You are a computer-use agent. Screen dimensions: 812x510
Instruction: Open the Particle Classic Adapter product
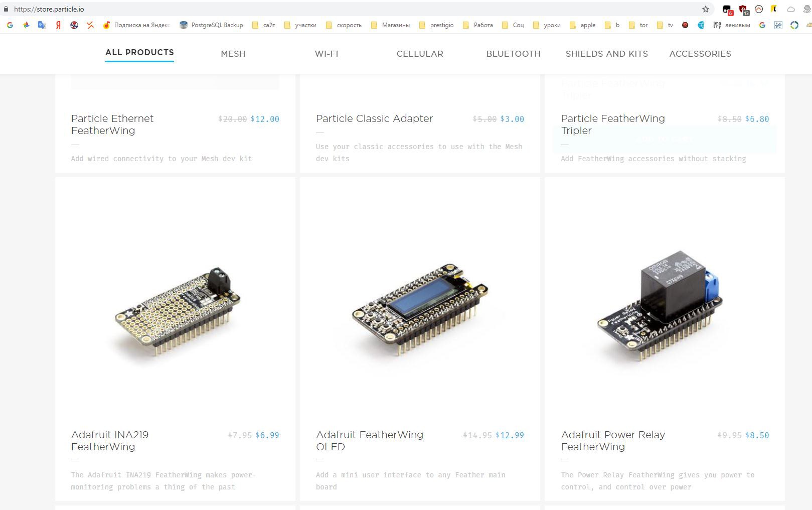tap(374, 118)
